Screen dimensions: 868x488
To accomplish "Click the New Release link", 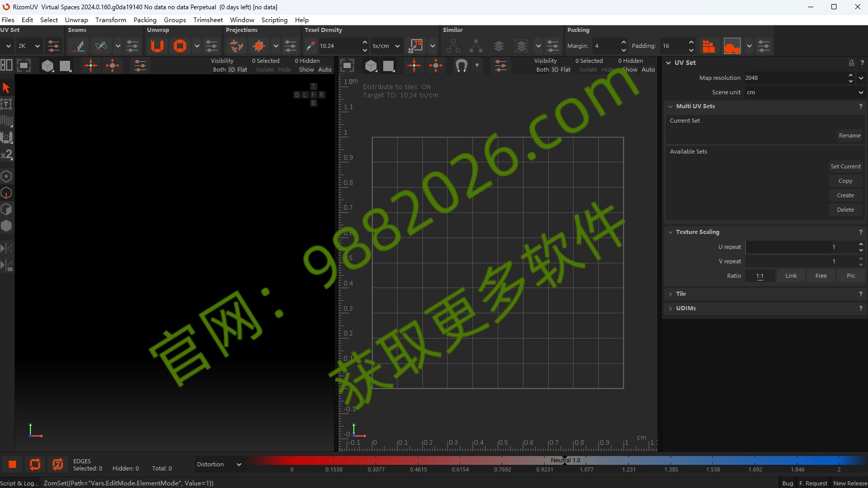I will pyautogui.click(x=850, y=483).
